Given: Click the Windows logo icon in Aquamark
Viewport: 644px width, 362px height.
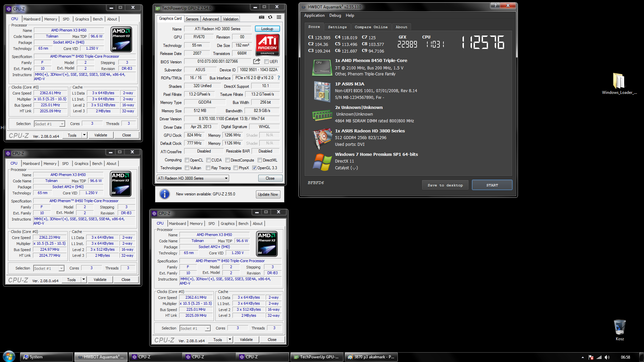Looking at the screenshot, I should click(x=322, y=162).
